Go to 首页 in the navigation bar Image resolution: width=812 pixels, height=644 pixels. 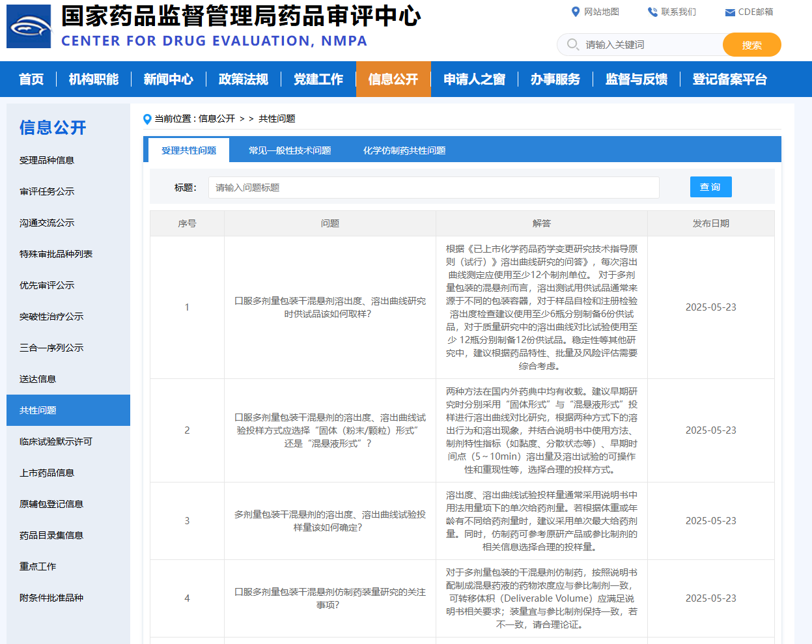(31, 79)
